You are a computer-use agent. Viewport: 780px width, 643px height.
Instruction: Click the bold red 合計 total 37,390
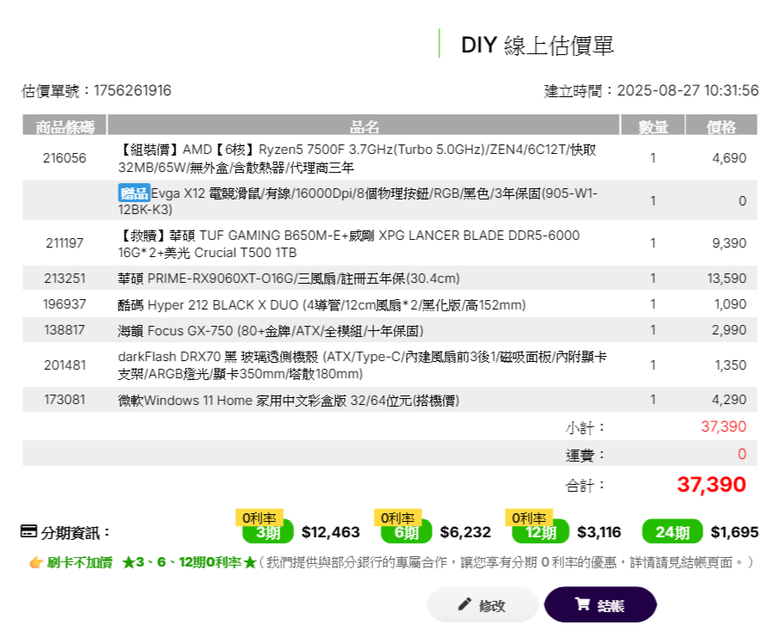711,484
